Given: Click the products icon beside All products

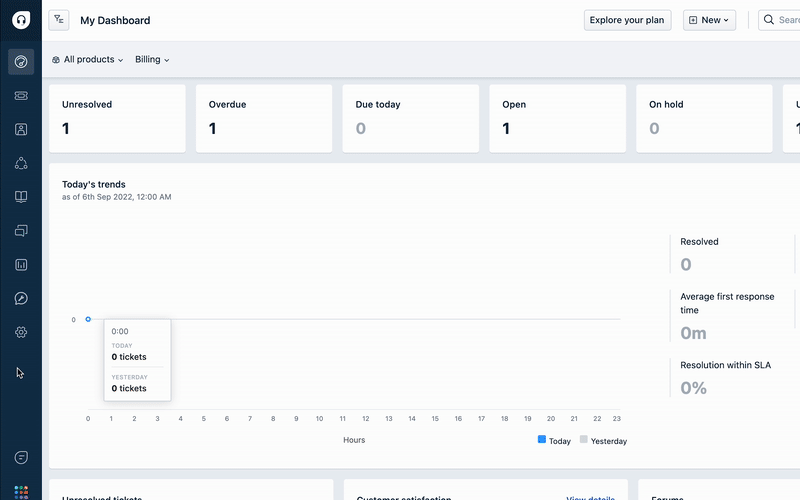Looking at the screenshot, I should pos(56,60).
